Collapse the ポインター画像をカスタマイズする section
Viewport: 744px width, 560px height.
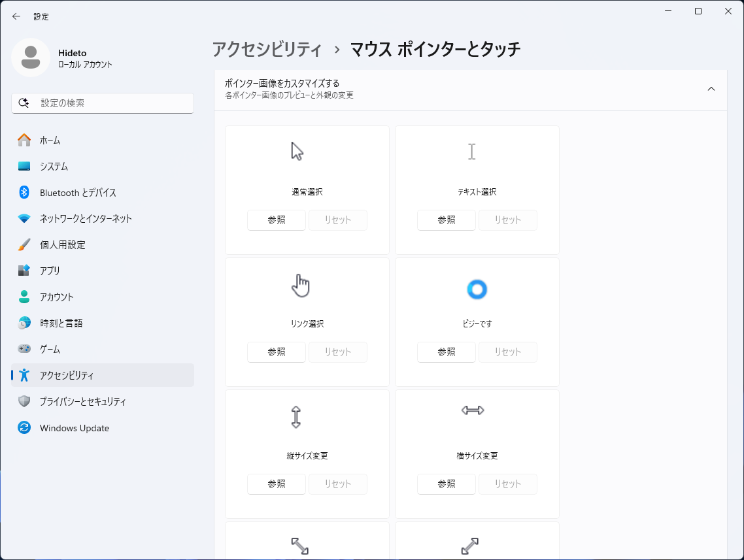(x=711, y=88)
